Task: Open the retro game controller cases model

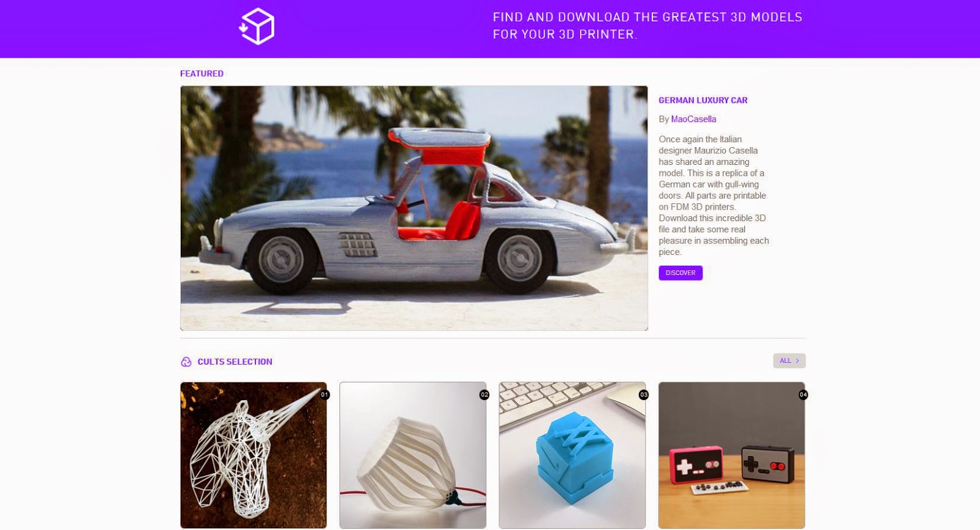Action: (x=731, y=455)
